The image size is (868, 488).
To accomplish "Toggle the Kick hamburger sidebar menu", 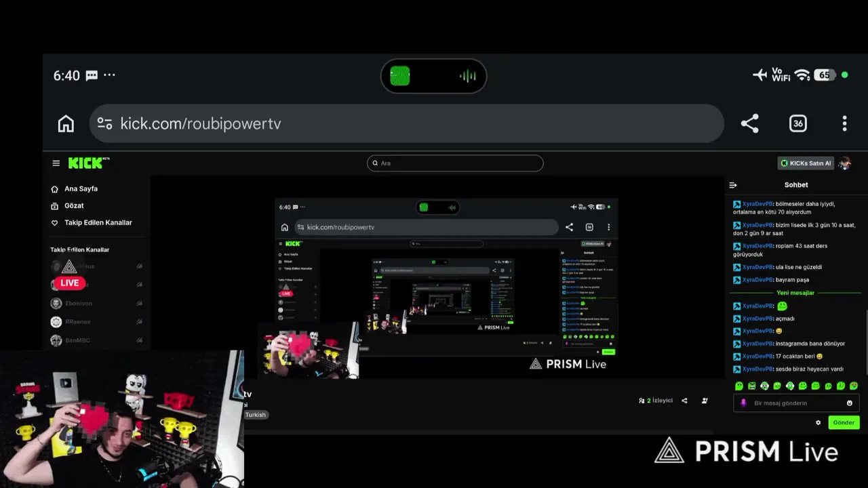I will (x=56, y=163).
